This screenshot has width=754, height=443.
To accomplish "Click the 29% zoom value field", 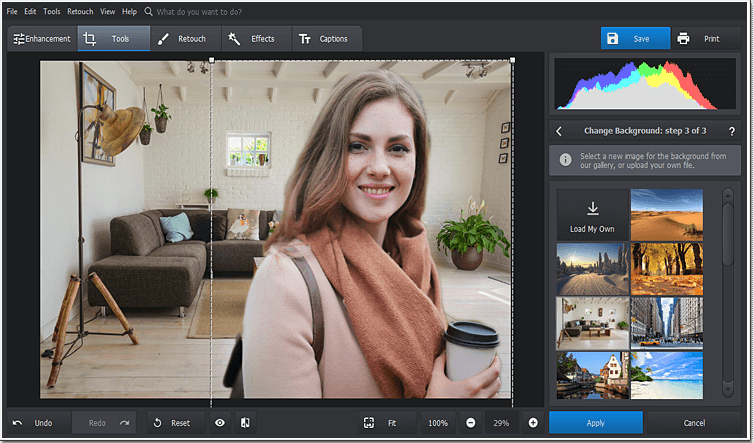I will (501, 423).
